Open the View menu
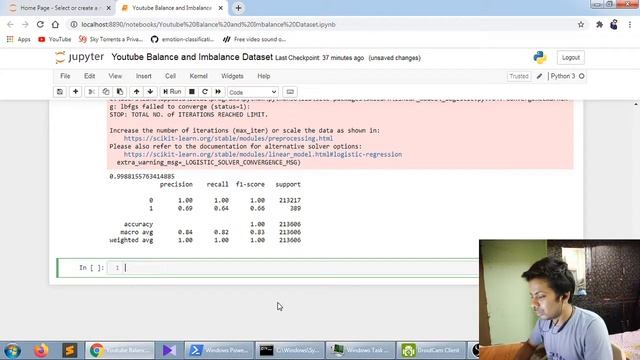Screen dimensions: 640x360 [x=115, y=76]
